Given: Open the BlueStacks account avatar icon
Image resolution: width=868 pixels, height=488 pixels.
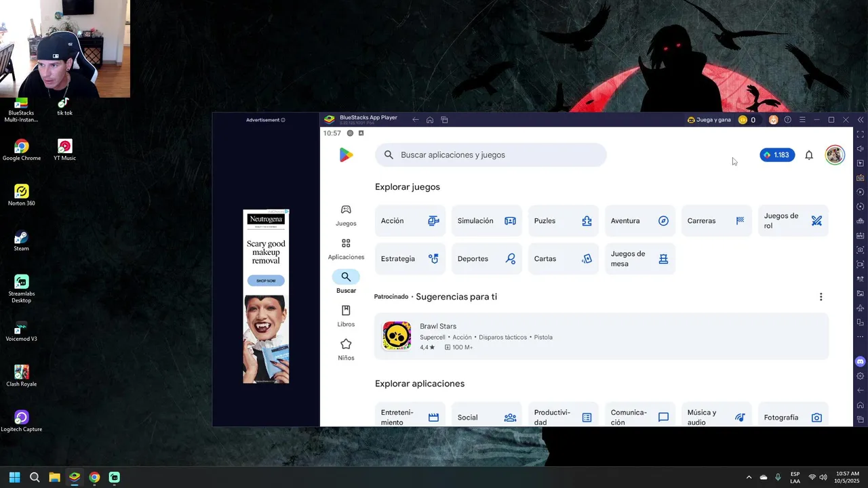Looking at the screenshot, I should pos(773,120).
